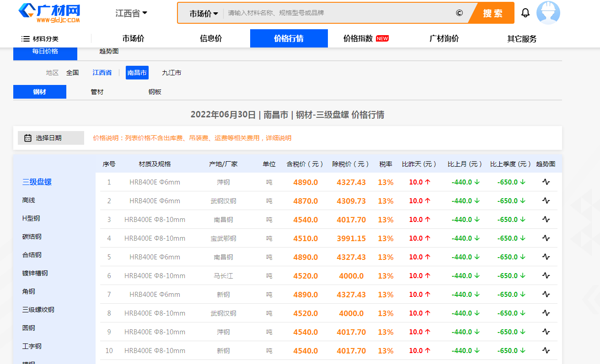This screenshot has height=364, width=600.
Task: Click the 含税价 4870.0 value in row 2
Action: coord(305,201)
